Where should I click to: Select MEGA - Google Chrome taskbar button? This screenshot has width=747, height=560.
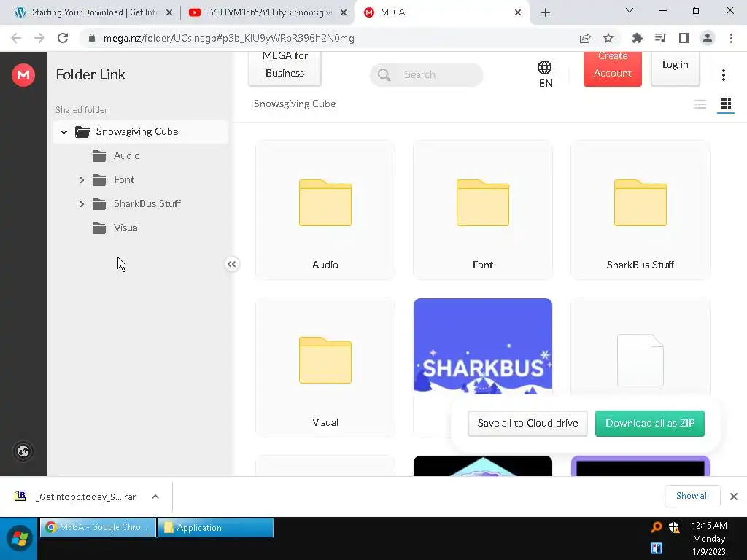click(98, 527)
